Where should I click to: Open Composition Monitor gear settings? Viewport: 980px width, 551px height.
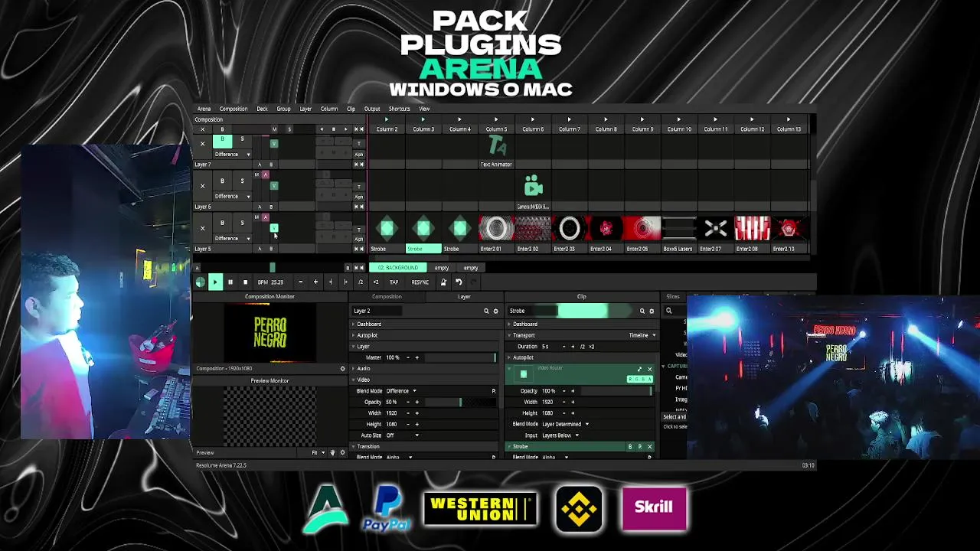point(342,369)
